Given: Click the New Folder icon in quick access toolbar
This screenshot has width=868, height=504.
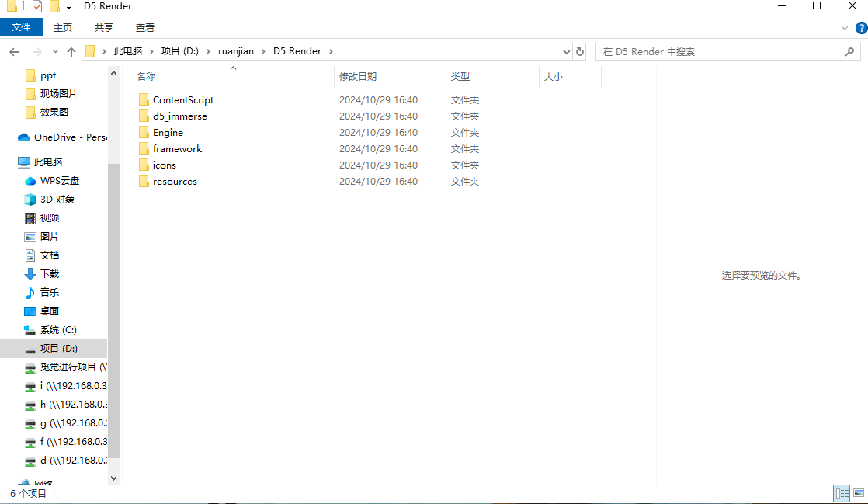Looking at the screenshot, I should pyautogui.click(x=54, y=6).
